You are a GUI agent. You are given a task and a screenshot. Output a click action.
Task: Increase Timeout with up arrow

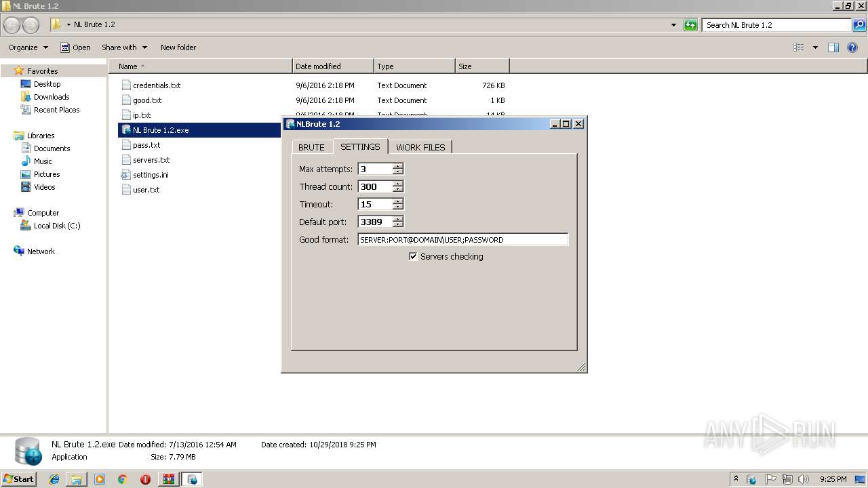point(398,201)
